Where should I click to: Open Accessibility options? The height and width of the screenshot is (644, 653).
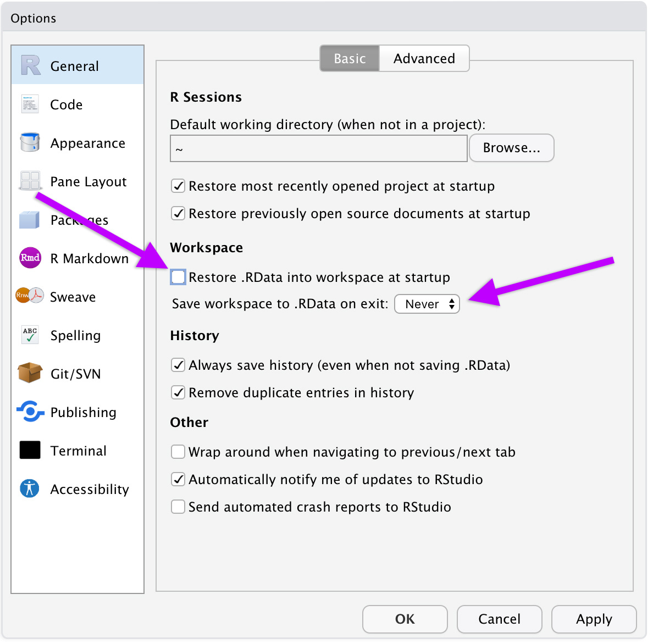tap(78, 489)
